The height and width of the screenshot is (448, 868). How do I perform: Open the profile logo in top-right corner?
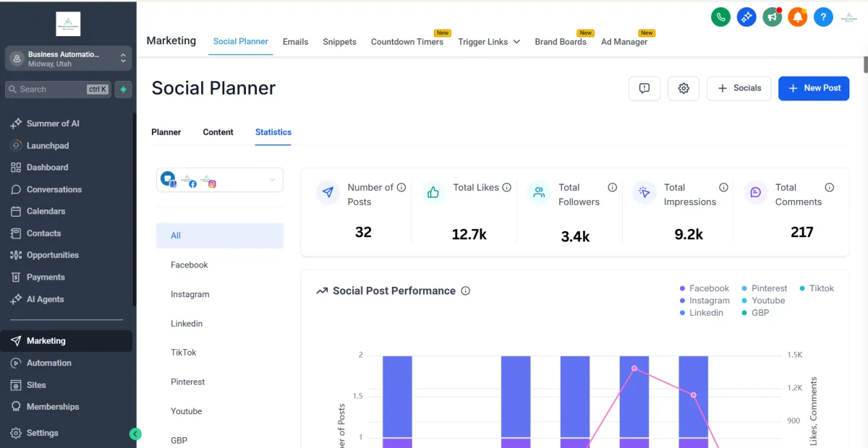tap(849, 17)
